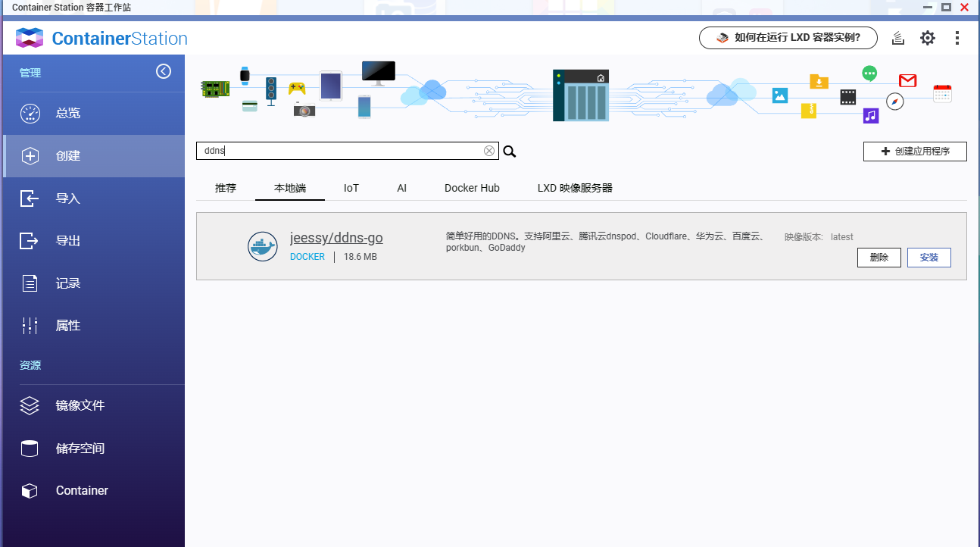
Task: Click the Container cube icon
Action: tap(30, 491)
